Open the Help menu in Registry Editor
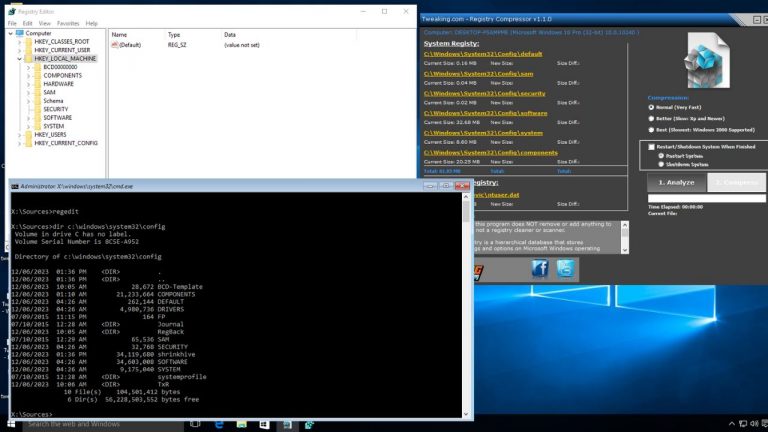Image resolution: width=768 pixels, height=432 pixels. tap(92, 23)
